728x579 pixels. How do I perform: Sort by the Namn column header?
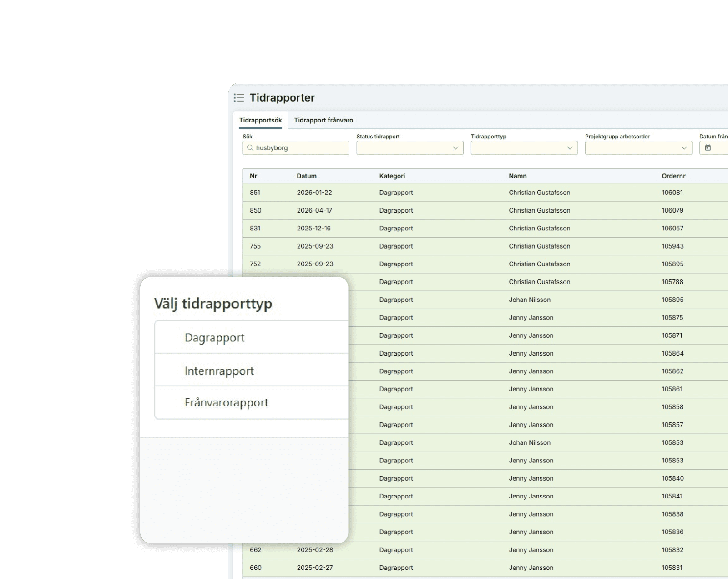(x=518, y=176)
